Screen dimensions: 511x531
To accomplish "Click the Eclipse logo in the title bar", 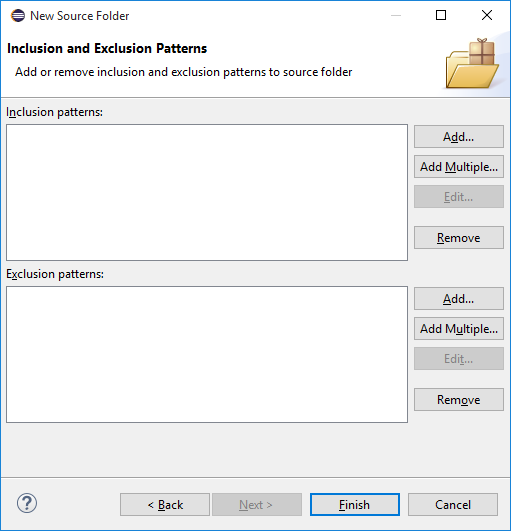I will [18, 16].
